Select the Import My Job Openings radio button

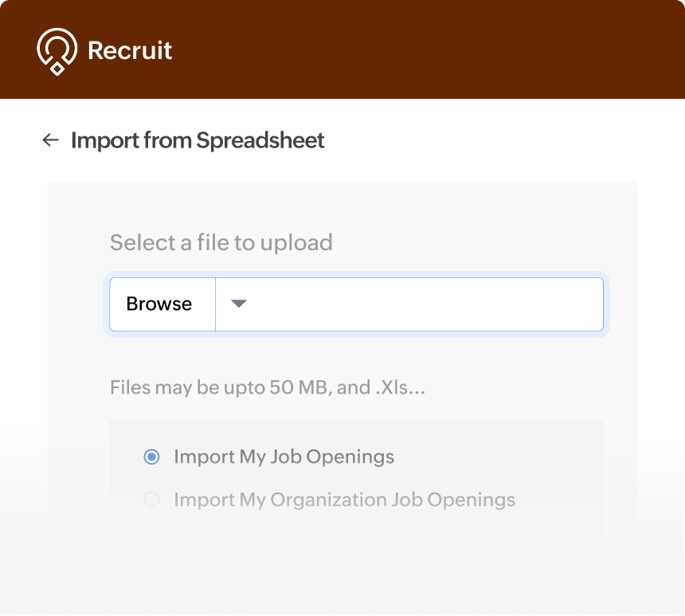pyautogui.click(x=151, y=457)
